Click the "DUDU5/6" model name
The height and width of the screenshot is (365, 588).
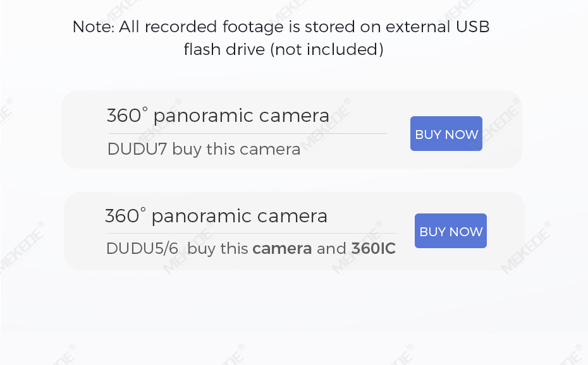[142, 249]
